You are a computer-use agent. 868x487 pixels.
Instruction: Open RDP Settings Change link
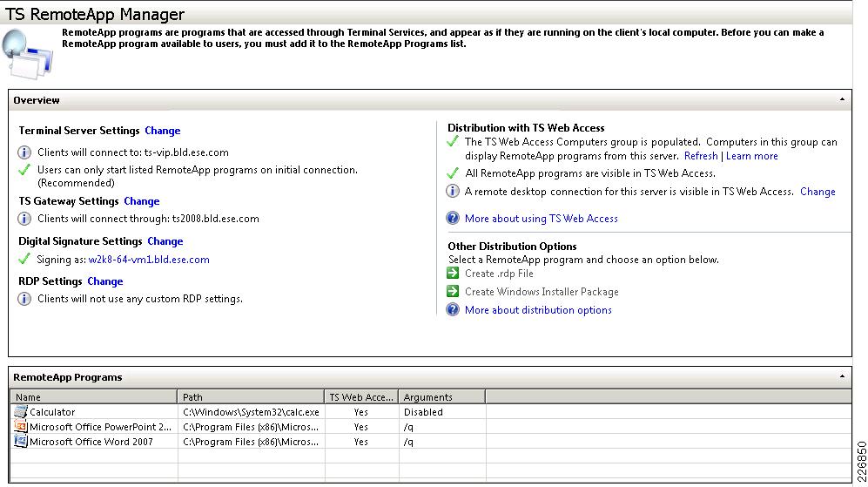click(x=105, y=281)
